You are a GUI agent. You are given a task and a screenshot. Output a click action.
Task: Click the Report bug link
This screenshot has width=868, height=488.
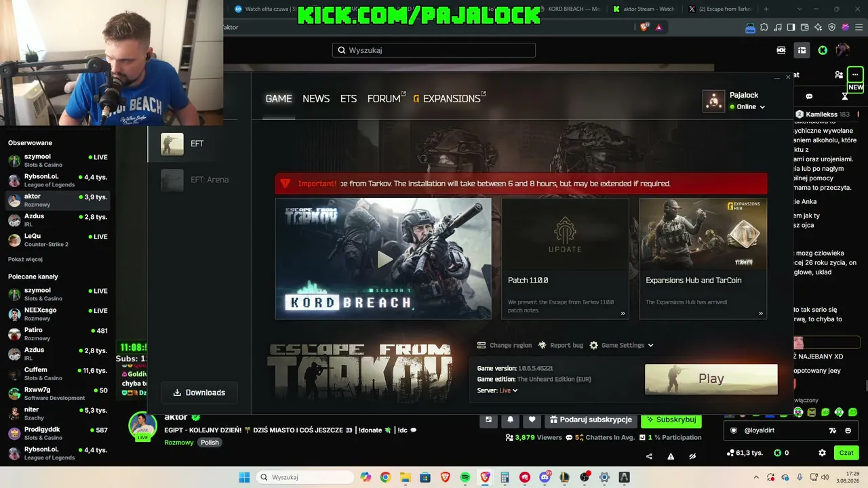coord(560,345)
